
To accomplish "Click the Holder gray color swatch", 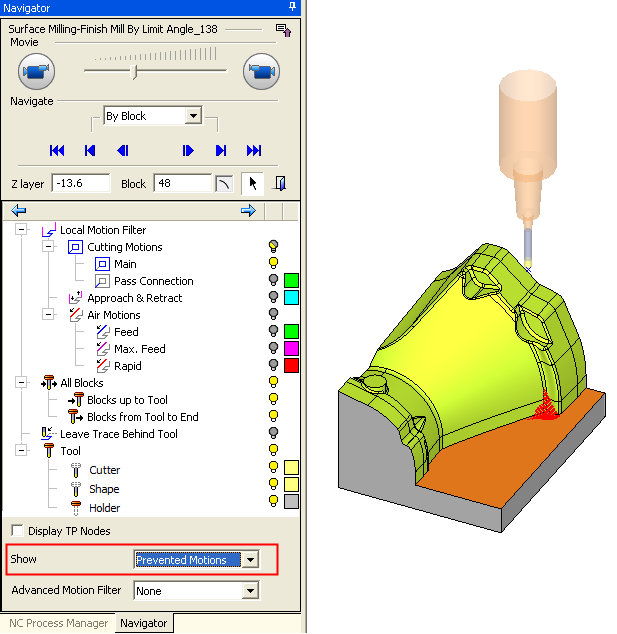I will click(x=291, y=502).
